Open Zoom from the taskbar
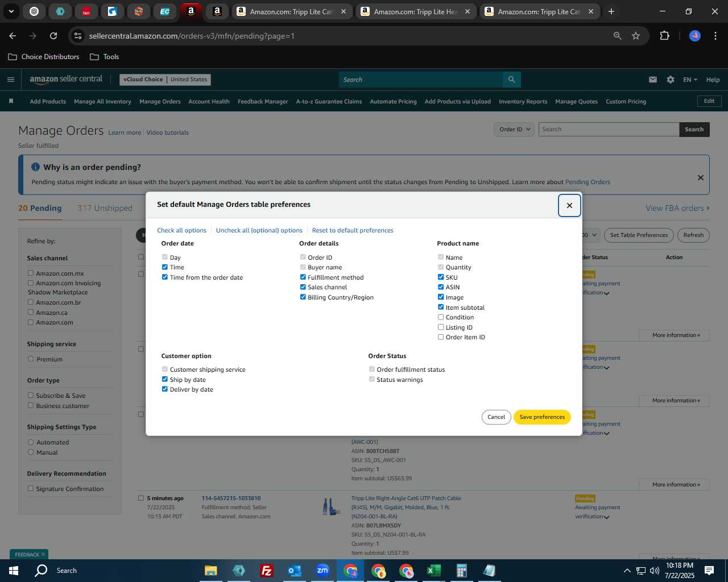The width and height of the screenshot is (728, 582). point(322,571)
